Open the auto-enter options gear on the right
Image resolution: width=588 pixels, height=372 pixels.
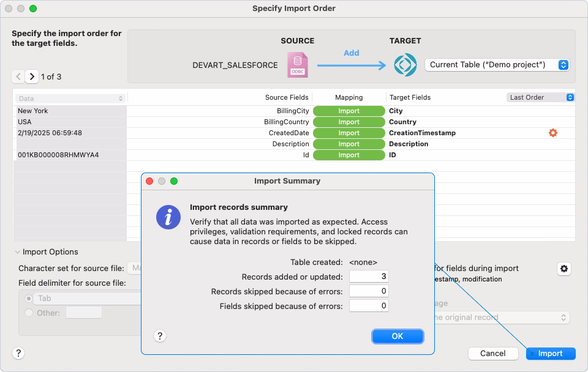pyautogui.click(x=563, y=269)
